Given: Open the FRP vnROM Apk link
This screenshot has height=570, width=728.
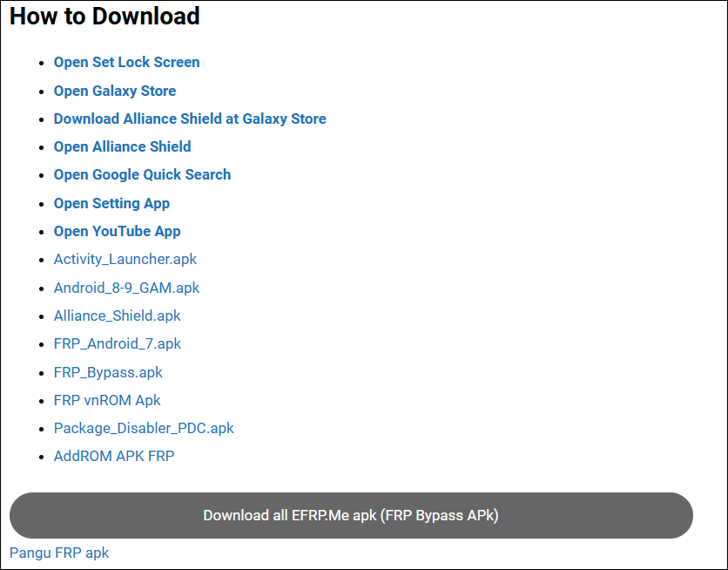Looking at the screenshot, I should tap(106, 400).
